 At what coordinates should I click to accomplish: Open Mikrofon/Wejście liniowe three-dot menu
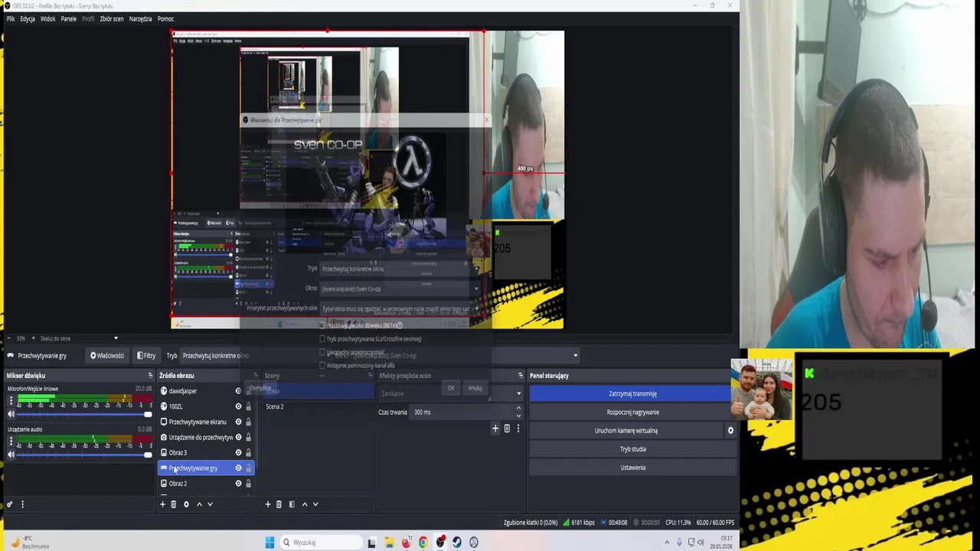coord(11,400)
